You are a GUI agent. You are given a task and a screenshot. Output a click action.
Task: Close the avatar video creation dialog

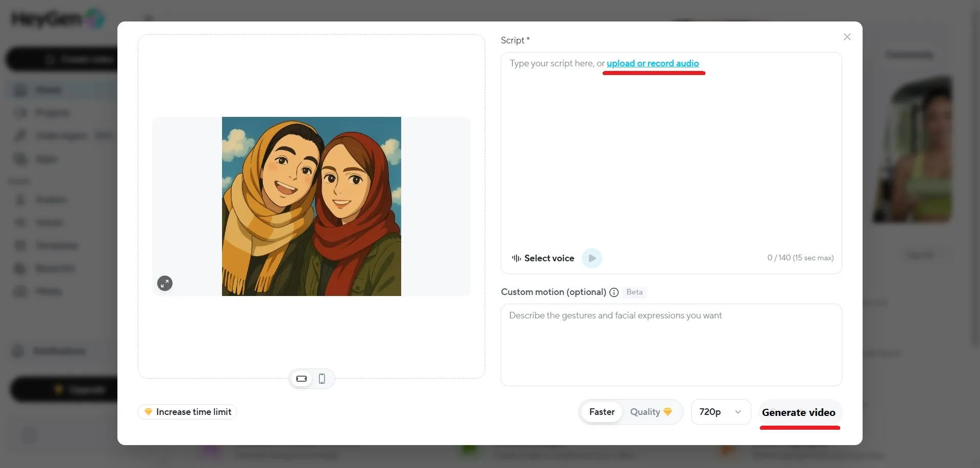pos(847,37)
